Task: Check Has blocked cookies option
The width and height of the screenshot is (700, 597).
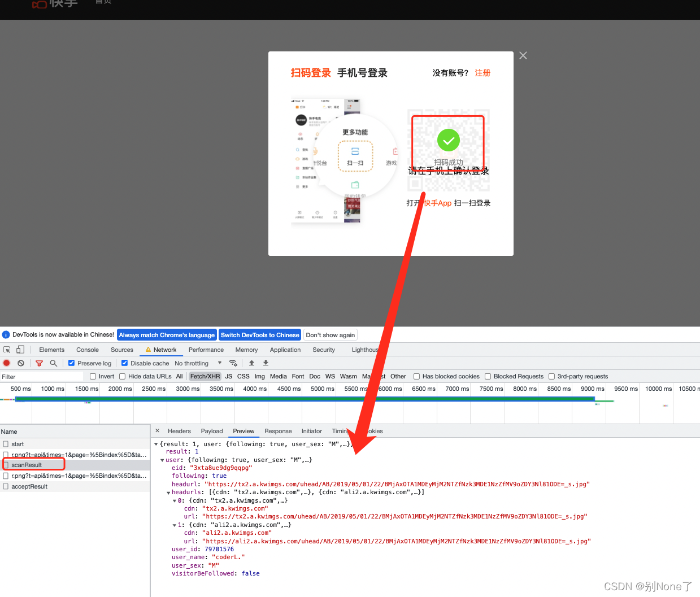Action: click(x=416, y=376)
